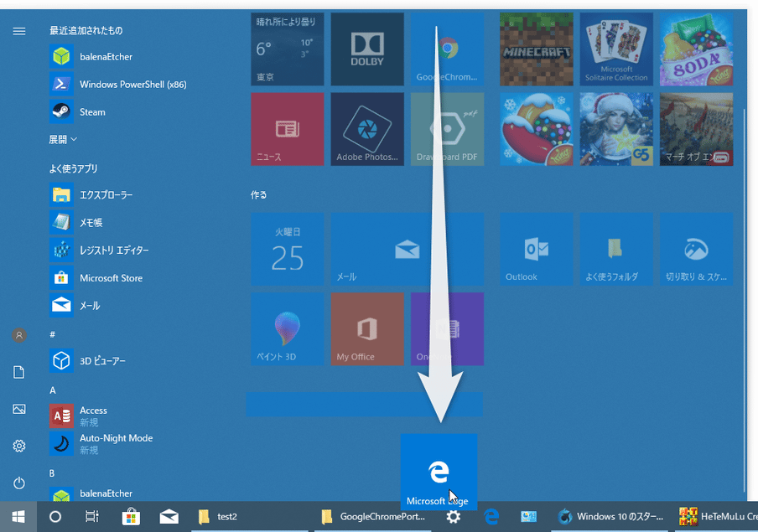Click the Windows Start button
The width and height of the screenshot is (758, 532).
[18, 517]
